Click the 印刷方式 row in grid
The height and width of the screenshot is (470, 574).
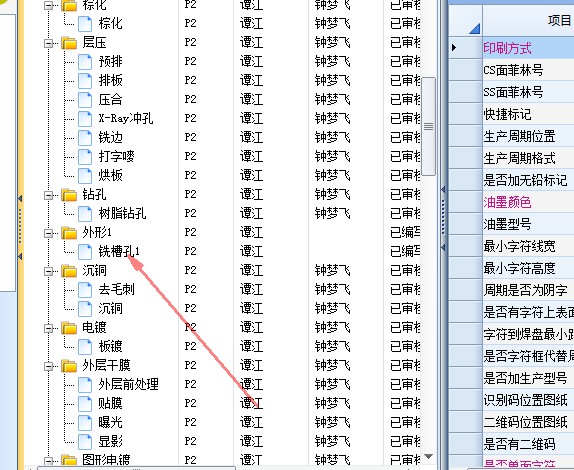pos(528,48)
